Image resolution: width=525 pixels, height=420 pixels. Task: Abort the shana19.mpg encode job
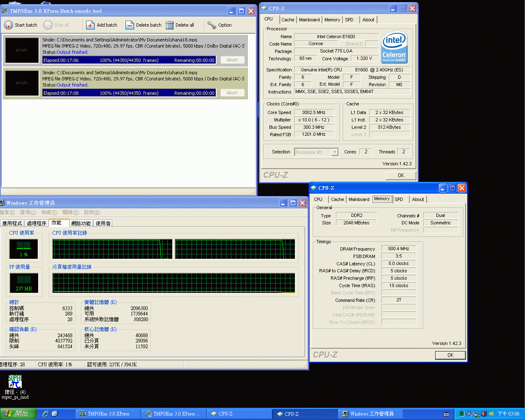232,93
